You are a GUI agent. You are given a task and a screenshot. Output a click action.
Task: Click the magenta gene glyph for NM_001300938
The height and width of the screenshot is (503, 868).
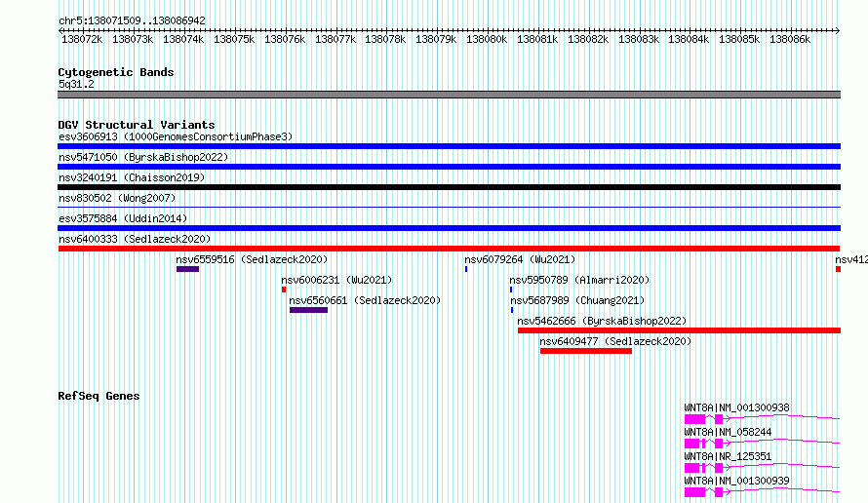763,419
